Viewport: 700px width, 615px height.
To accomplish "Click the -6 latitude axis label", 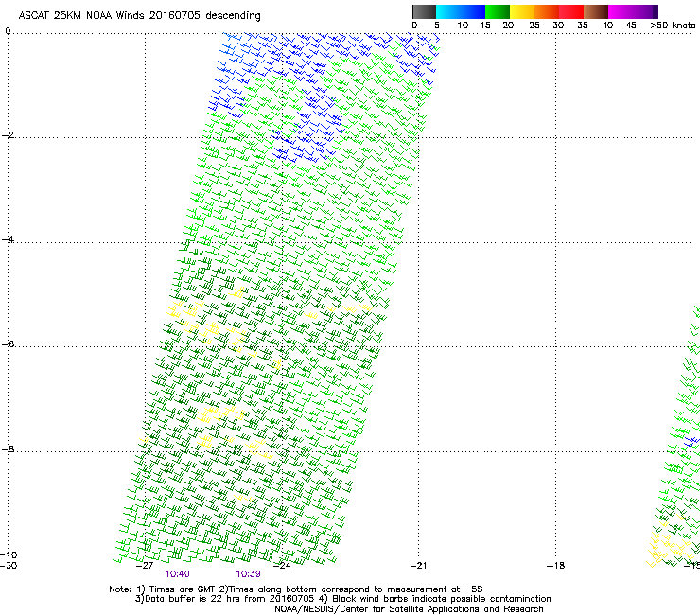I will (x=8, y=344).
